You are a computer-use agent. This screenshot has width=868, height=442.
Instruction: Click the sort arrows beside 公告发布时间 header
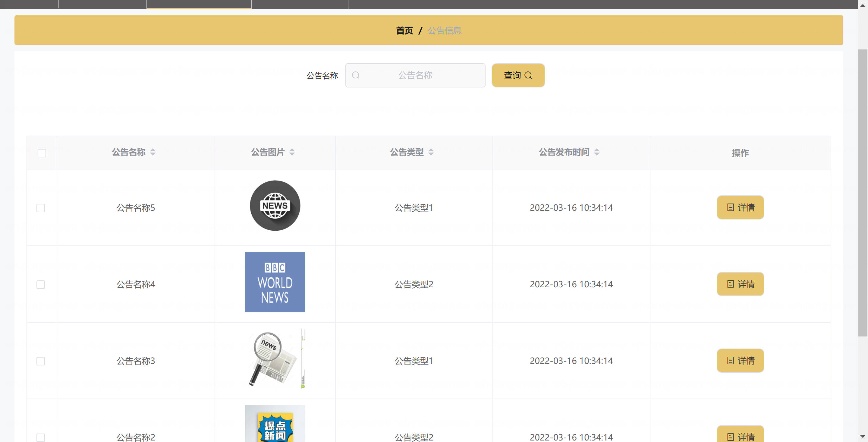tap(596, 152)
